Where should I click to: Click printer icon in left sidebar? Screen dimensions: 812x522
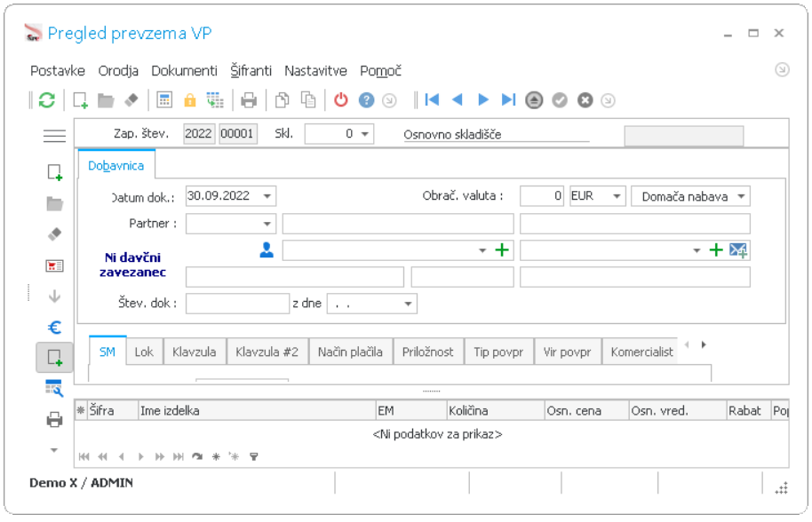click(x=54, y=420)
